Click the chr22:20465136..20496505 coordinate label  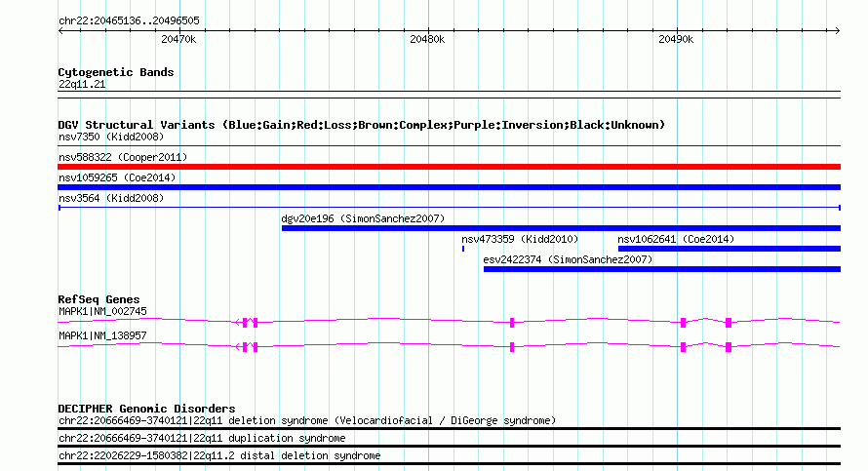point(129,20)
